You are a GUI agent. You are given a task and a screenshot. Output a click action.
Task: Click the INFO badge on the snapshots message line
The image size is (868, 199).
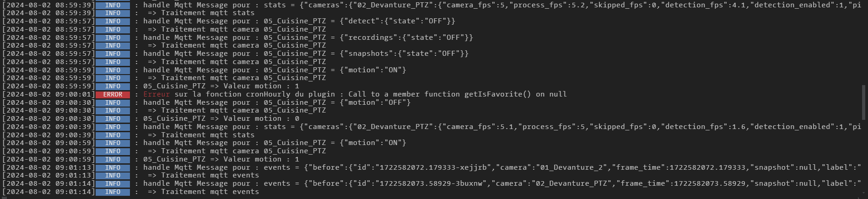[113, 54]
